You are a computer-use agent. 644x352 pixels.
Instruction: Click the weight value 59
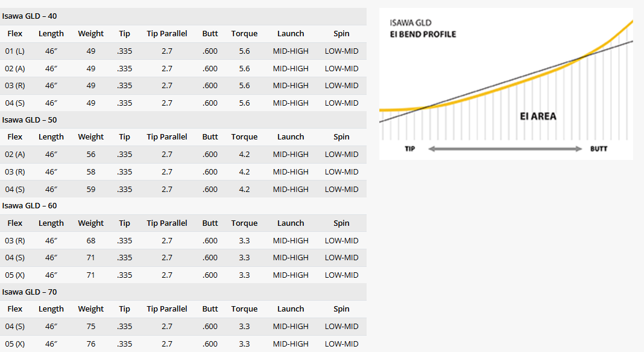coord(91,189)
